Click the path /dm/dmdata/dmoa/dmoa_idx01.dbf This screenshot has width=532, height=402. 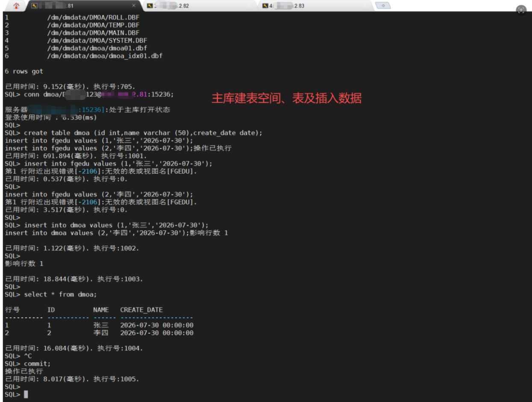[x=105, y=56]
